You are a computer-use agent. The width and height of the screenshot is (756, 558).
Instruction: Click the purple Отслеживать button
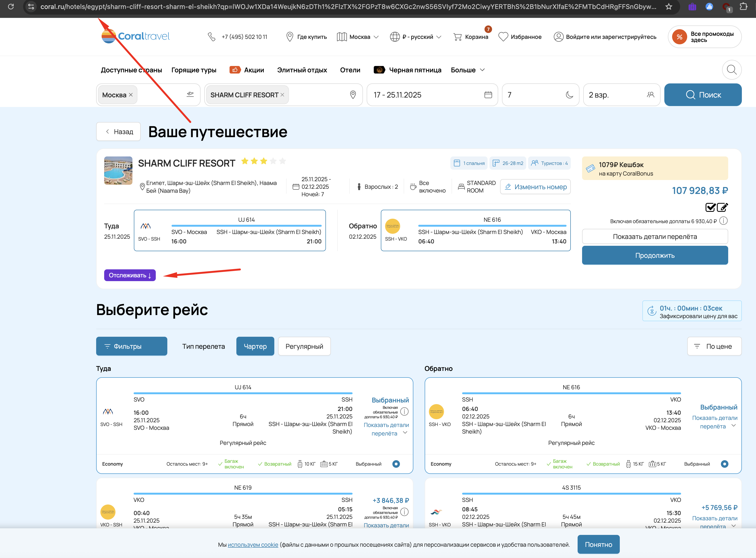[x=130, y=275]
